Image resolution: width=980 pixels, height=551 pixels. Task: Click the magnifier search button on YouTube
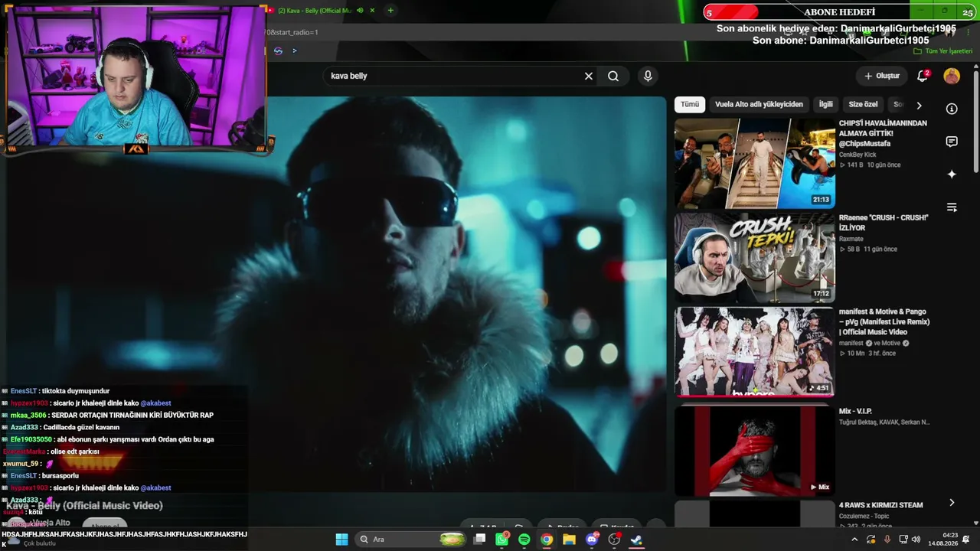613,77
